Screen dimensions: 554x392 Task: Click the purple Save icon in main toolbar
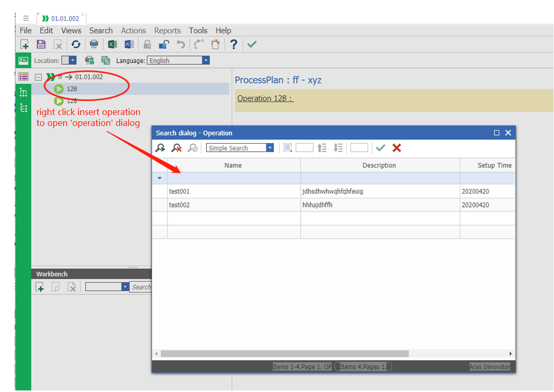[x=41, y=44]
